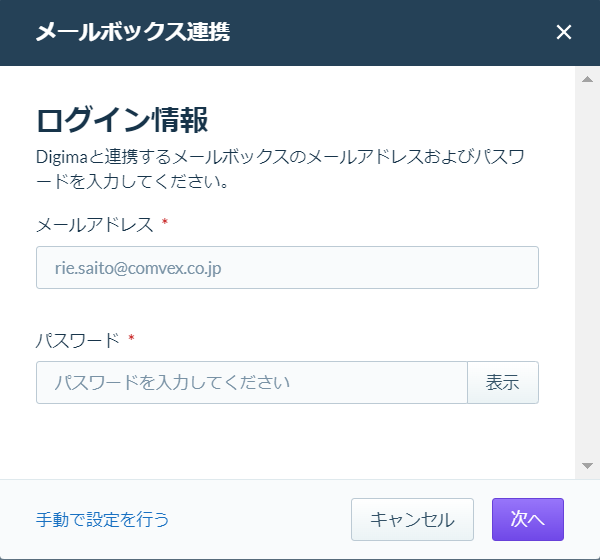This screenshot has width=600, height=560.
Task: Click the scrollbar up arrow
Action: click(x=587, y=79)
